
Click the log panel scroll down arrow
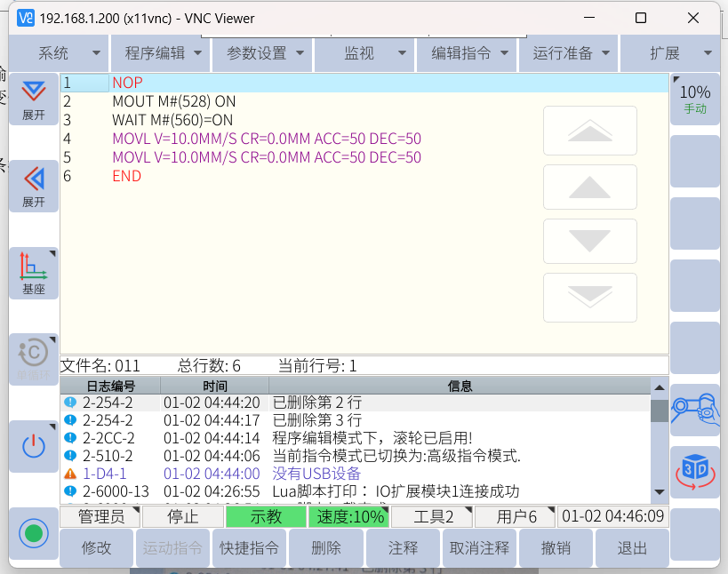(659, 491)
